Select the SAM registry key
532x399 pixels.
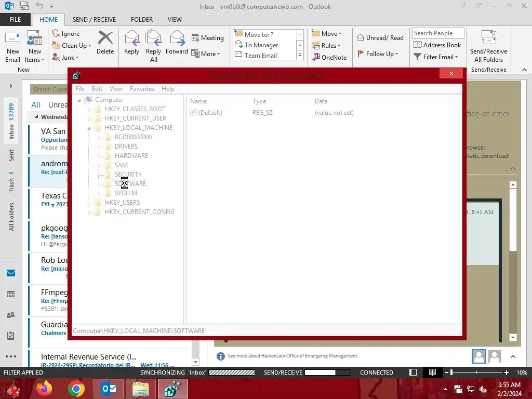121,165
